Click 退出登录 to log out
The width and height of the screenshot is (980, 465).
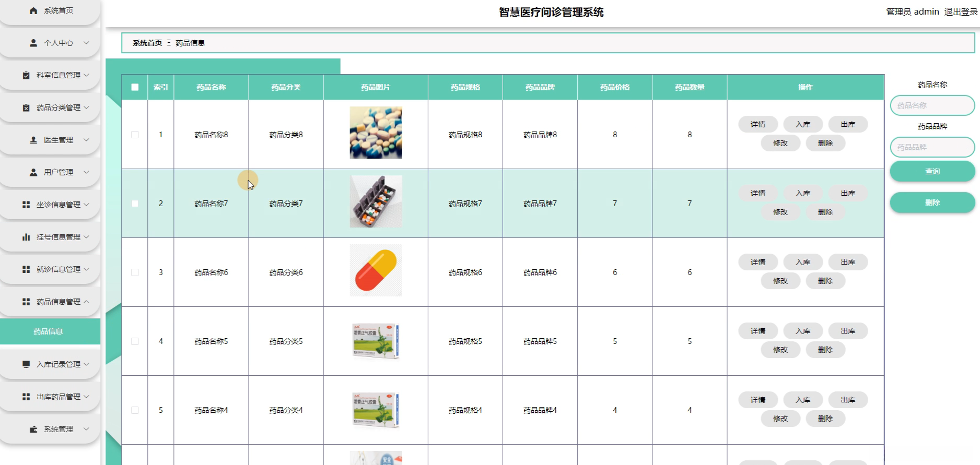click(961, 11)
